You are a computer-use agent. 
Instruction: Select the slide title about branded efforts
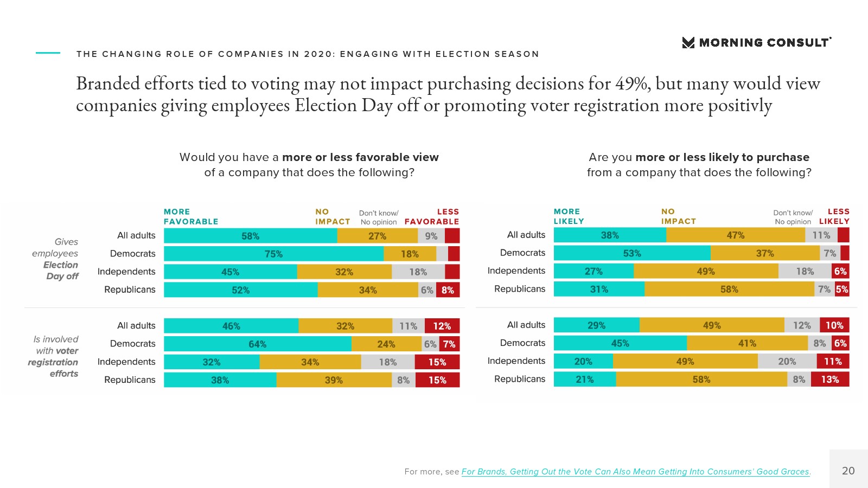[x=448, y=94]
